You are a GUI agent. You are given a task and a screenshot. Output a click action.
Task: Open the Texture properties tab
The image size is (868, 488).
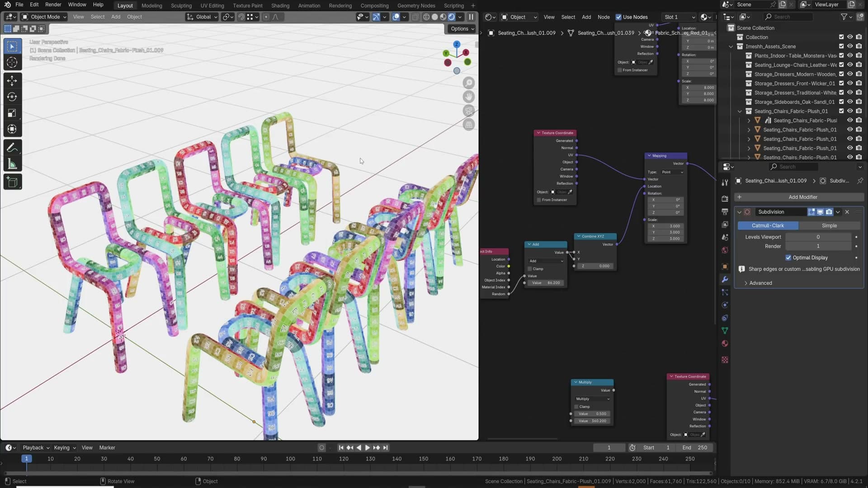point(725,360)
